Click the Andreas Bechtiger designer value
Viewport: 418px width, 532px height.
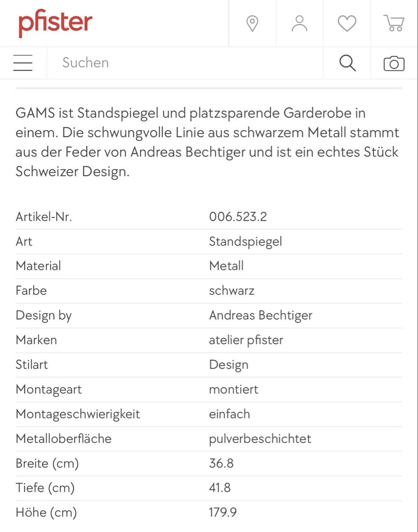click(x=261, y=315)
